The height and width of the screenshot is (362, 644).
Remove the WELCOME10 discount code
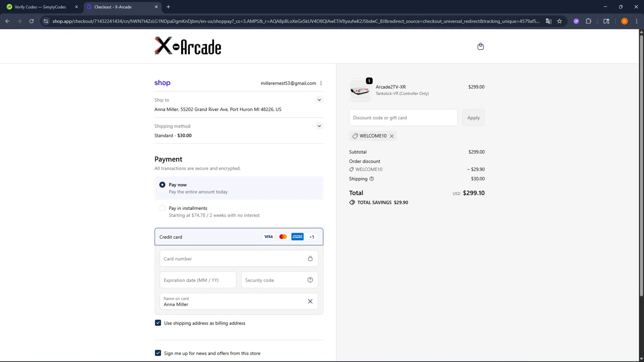point(392,136)
